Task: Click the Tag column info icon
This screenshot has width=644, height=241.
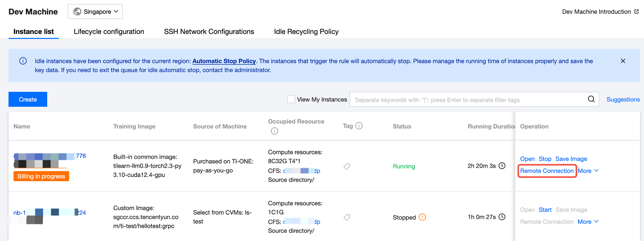Action: pos(359,126)
